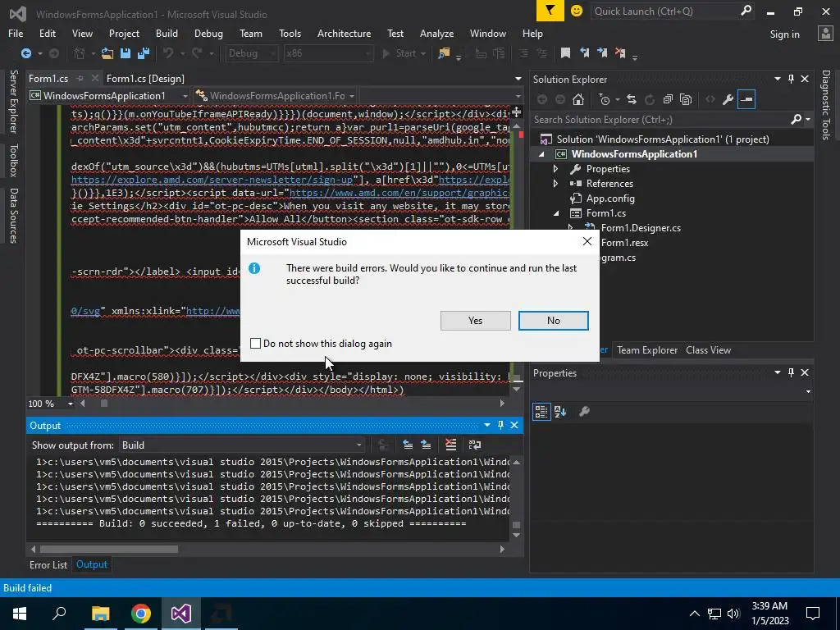Click Go to Previous Message icon in Output
840x630 pixels.
tap(408, 445)
